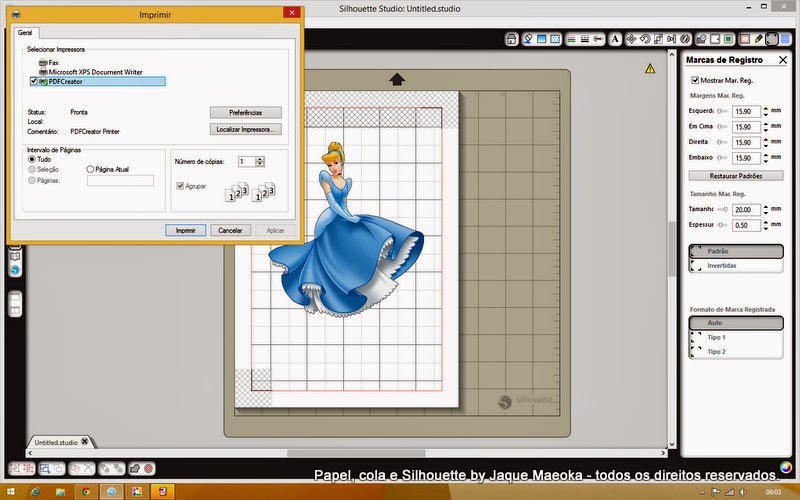Open the color picker wheel icon
Image resolution: width=800 pixels, height=500 pixels.
tap(786, 467)
